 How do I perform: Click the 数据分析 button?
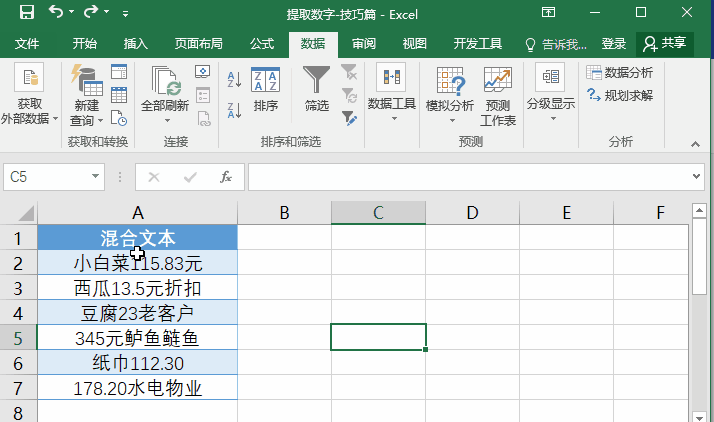(619, 72)
